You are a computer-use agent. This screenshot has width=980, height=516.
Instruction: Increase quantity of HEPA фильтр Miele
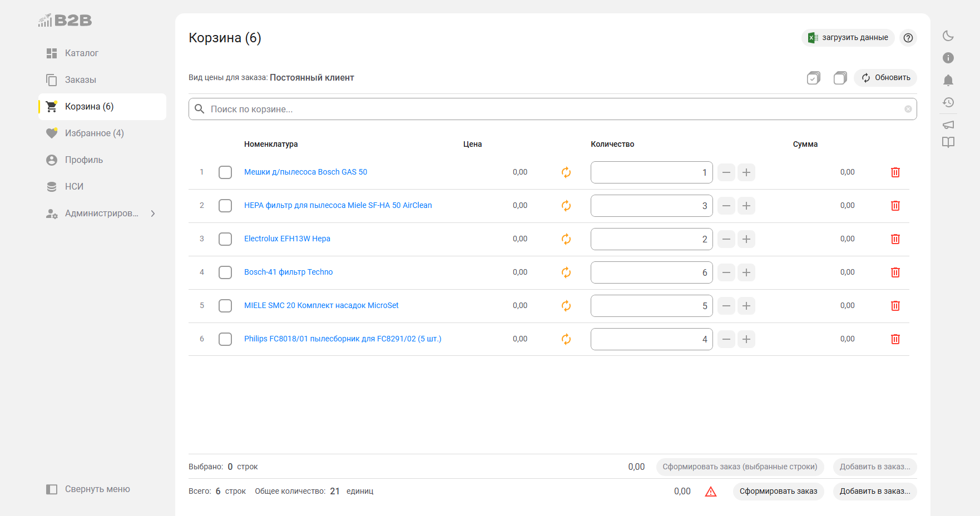click(746, 206)
